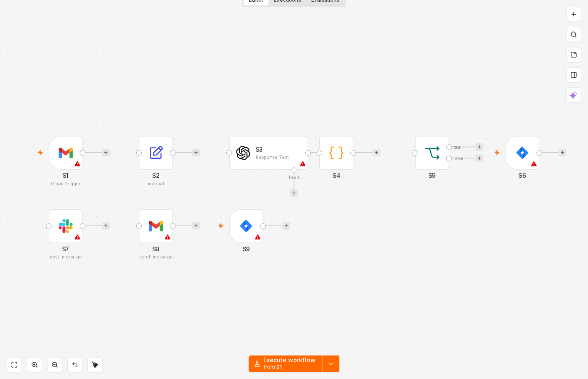Zoom in on the canvas

pos(34,365)
